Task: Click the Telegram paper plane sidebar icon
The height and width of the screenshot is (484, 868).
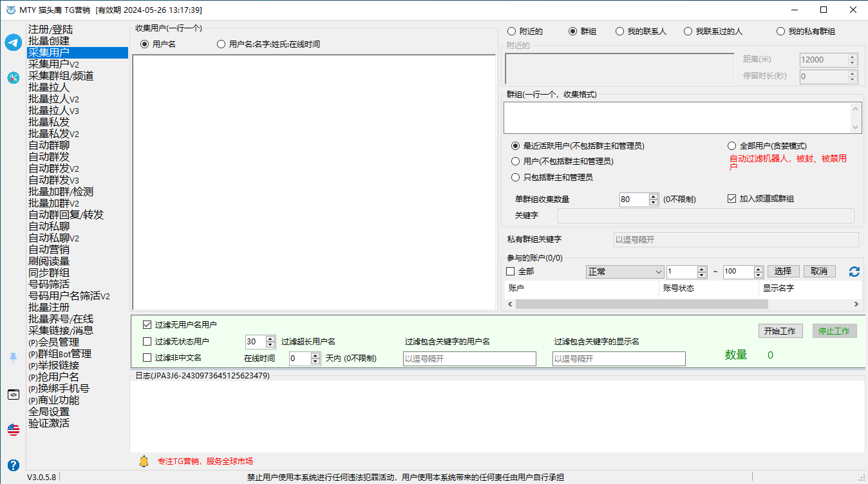Action: pos(14,42)
